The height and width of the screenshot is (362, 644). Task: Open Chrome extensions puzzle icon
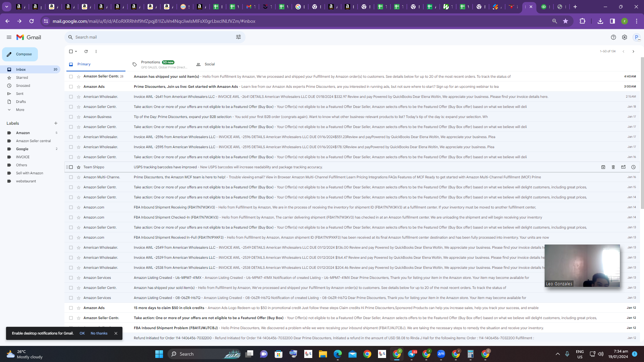point(582,21)
